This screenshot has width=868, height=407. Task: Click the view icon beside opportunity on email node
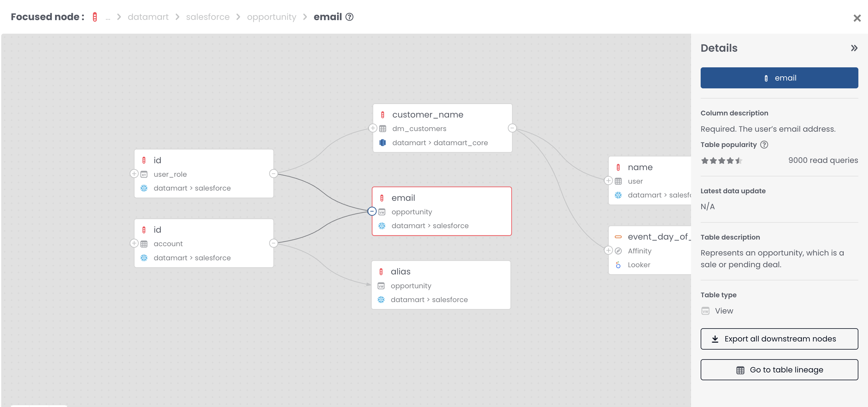coord(381,212)
